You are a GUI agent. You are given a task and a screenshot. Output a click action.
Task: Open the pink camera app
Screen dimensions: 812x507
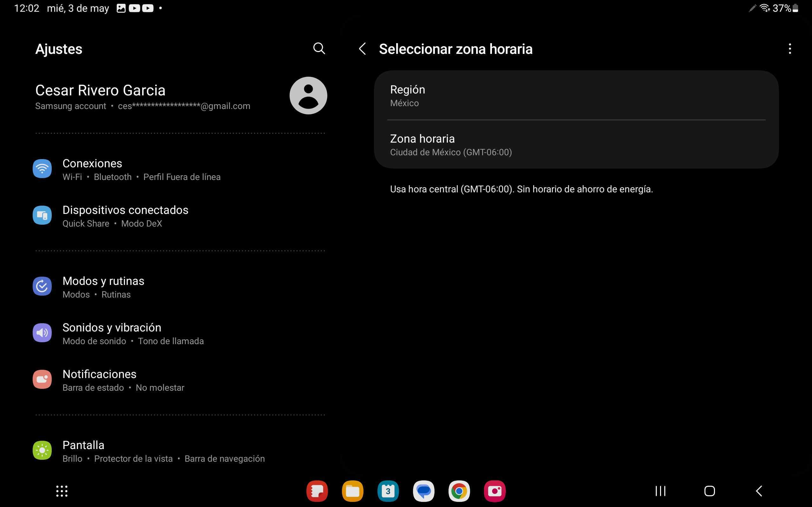[x=494, y=491]
